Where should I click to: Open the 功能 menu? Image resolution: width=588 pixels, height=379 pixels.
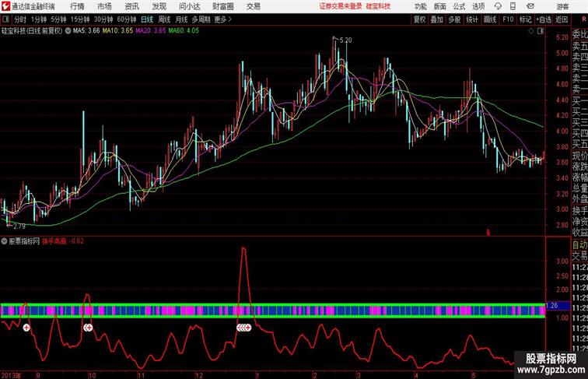click(x=420, y=6)
